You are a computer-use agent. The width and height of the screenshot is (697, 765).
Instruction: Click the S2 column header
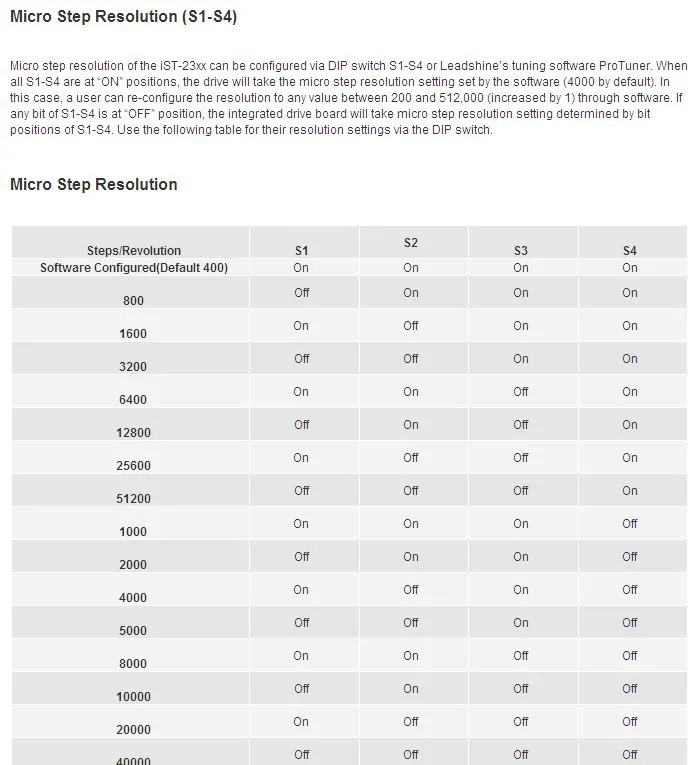[411, 243]
